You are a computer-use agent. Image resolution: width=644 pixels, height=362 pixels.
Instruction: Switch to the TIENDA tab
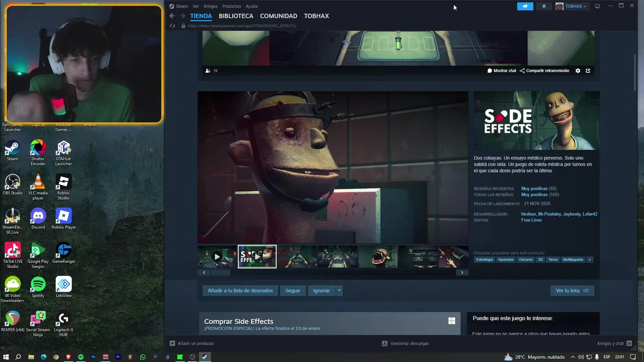pyautogui.click(x=201, y=16)
